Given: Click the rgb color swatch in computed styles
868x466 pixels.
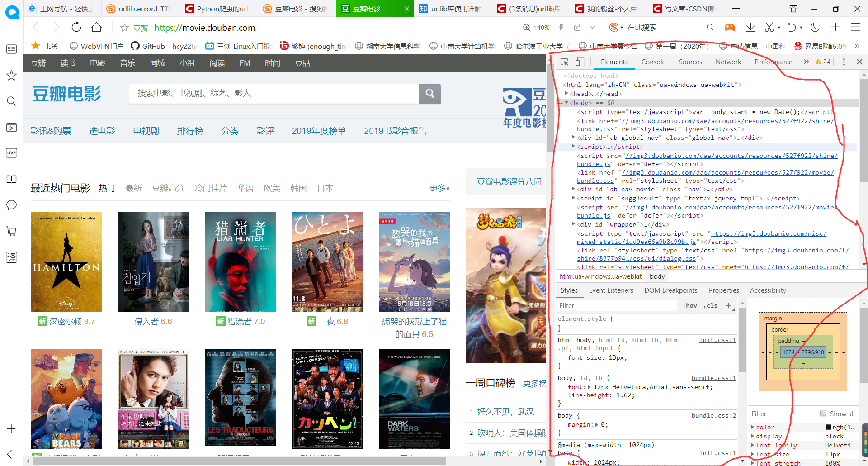Looking at the screenshot, I should [x=828, y=427].
